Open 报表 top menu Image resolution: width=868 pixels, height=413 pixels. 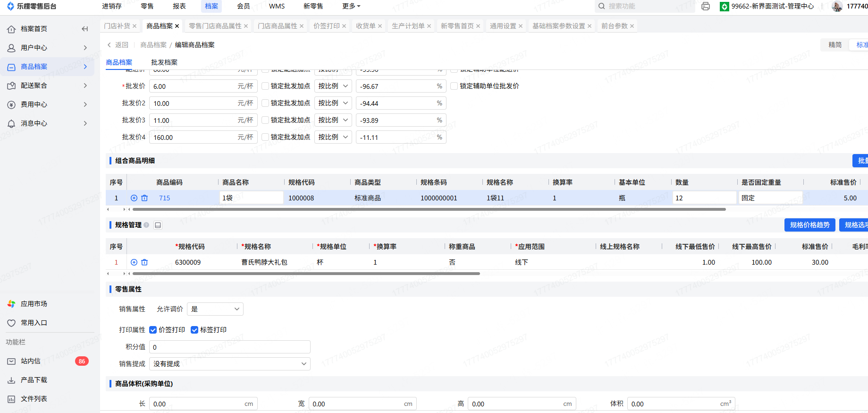tap(179, 6)
